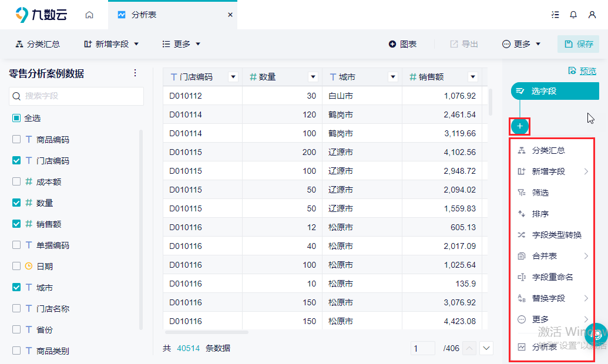Click the 导出 export button
Image resolution: width=608 pixels, height=364 pixels.
pyautogui.click(x=463, y=44)
